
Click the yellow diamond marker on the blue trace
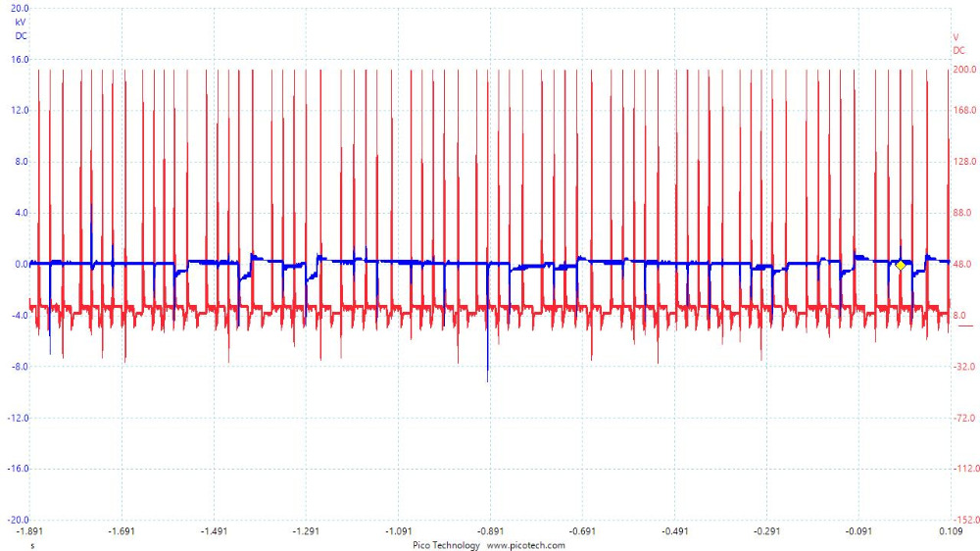pyautogui.click(x=900, y=265)
